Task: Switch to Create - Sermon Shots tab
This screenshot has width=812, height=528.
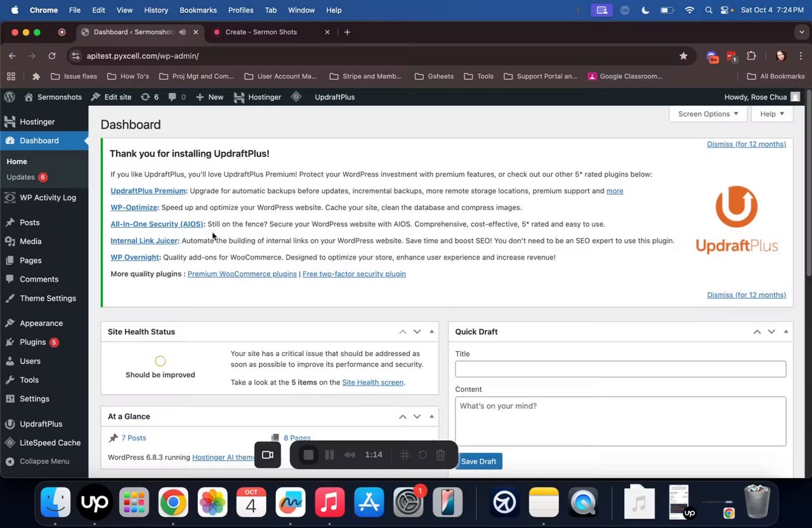Action: pos(272,32)
